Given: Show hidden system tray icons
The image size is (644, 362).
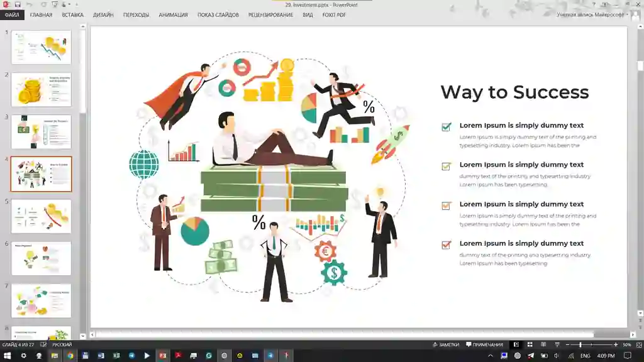Looking at the screenshot, I should point(491,356).
